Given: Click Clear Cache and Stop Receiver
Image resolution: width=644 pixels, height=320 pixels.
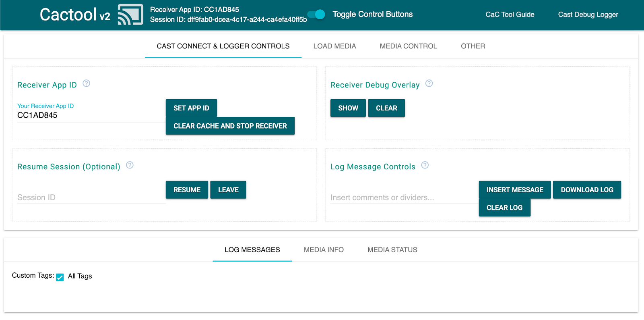Looking at the screenshot, I should tap(230, 126).
